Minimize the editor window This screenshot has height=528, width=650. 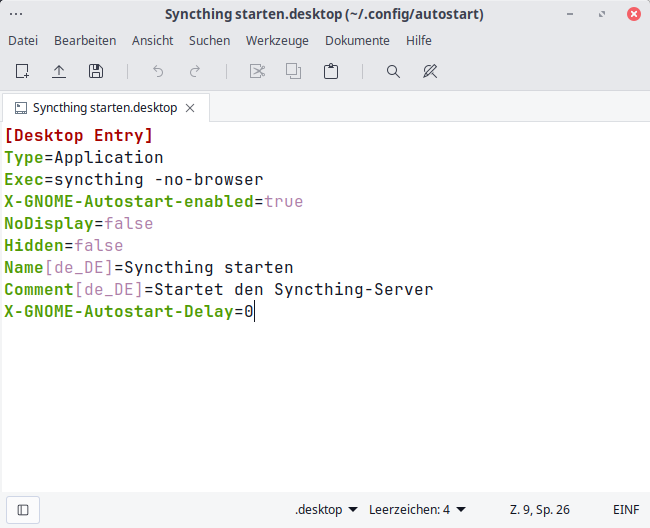570,14
